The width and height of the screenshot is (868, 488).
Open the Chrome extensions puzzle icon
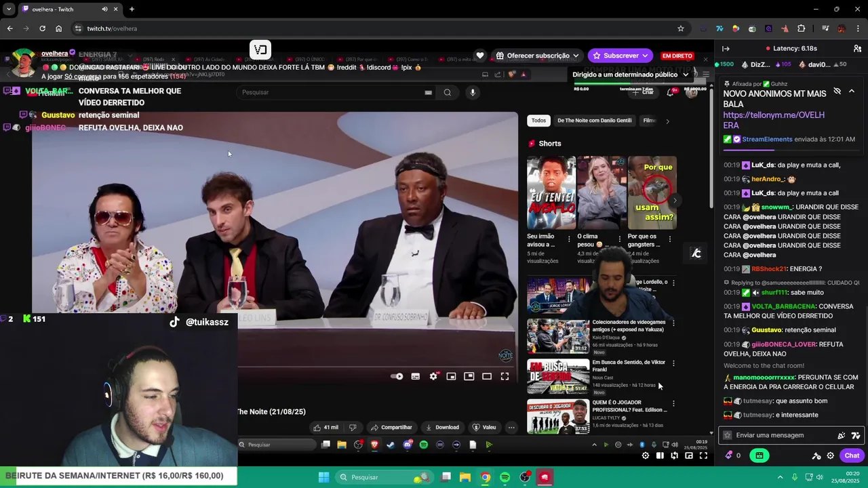coord(802,28)
